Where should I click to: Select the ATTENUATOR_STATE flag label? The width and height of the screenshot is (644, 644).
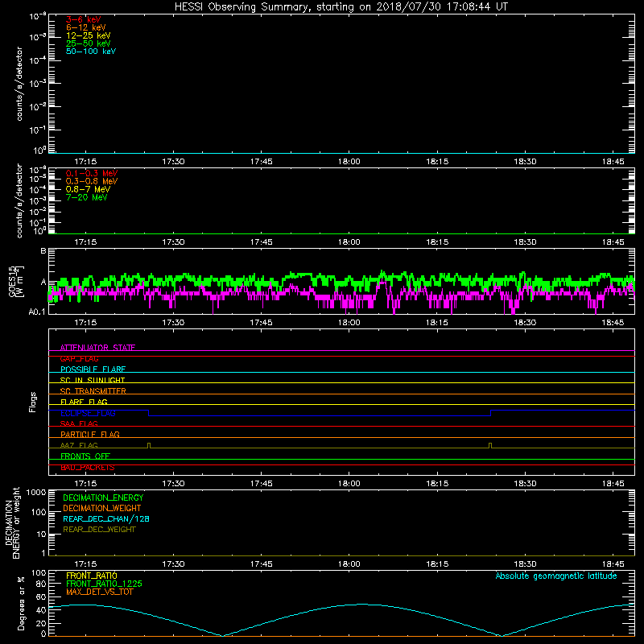97,348
